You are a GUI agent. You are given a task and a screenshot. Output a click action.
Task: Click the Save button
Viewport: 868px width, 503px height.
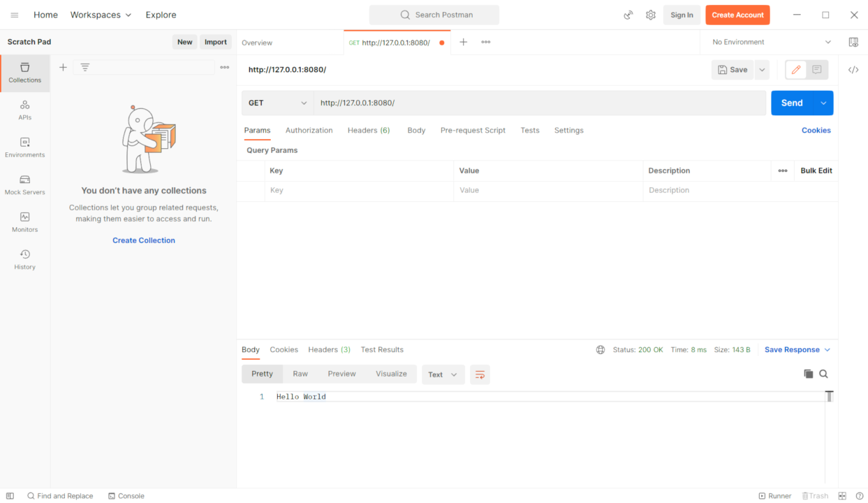click(x=733, y=70)
